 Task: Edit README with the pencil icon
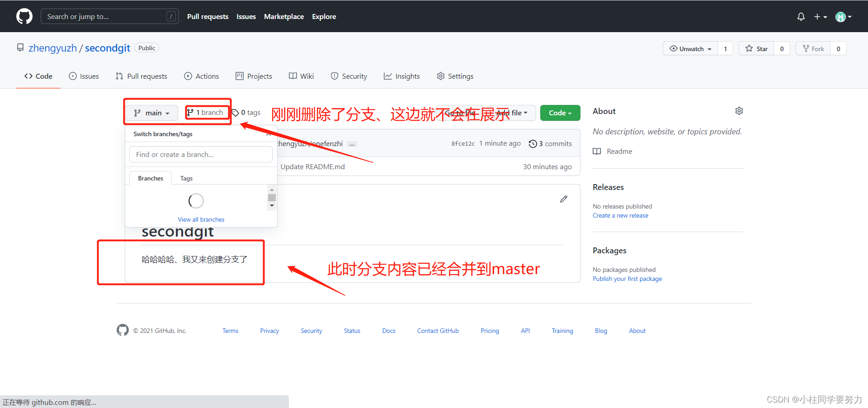[x=564, y=199]
